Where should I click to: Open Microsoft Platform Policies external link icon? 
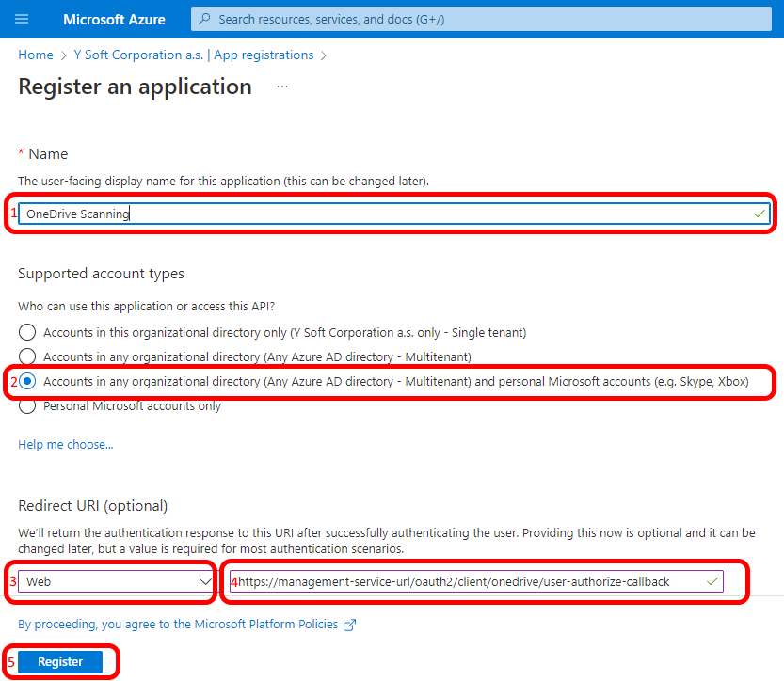(349, 624)
